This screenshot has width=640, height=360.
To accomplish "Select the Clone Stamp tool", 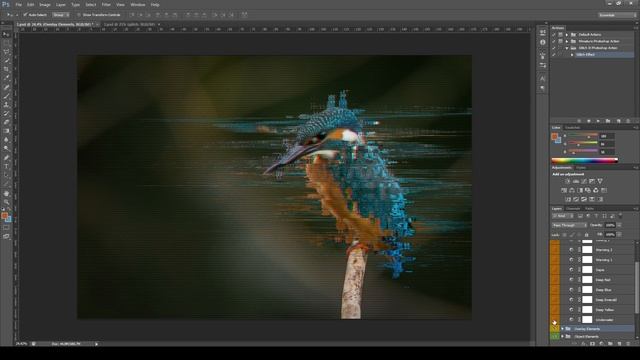I will (6, 104).
